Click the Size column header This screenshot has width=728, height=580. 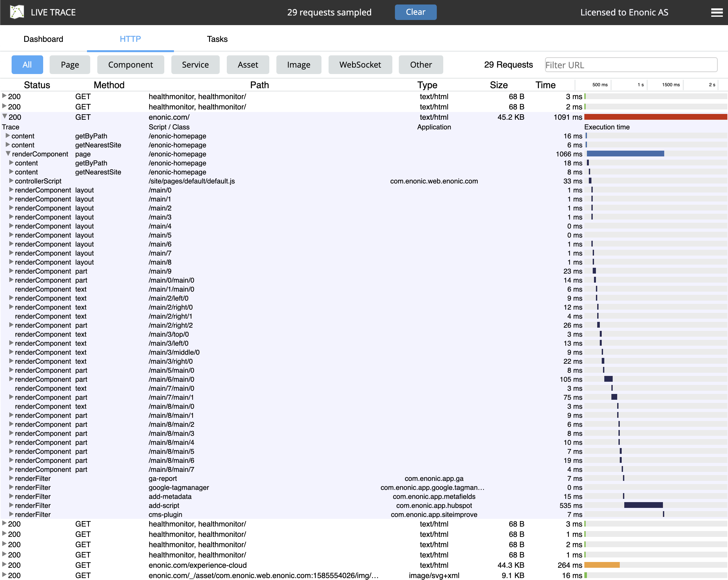[x=499, y=85]
